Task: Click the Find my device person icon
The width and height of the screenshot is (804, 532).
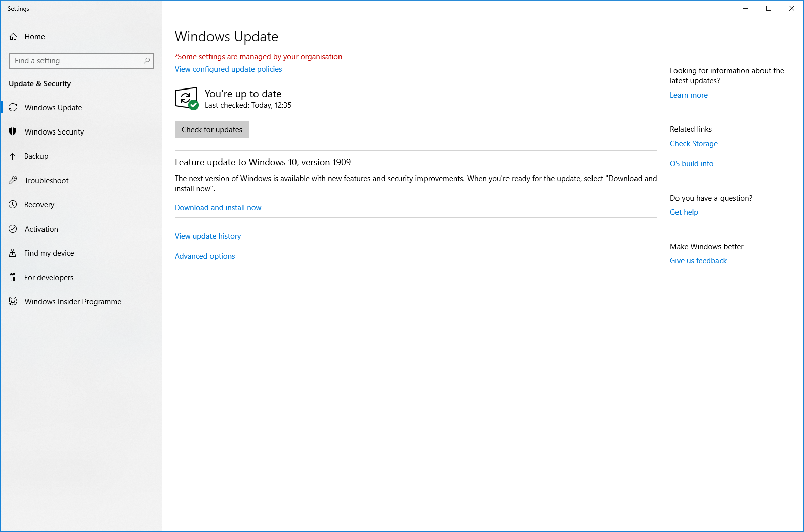Action: tap(13, 253)
